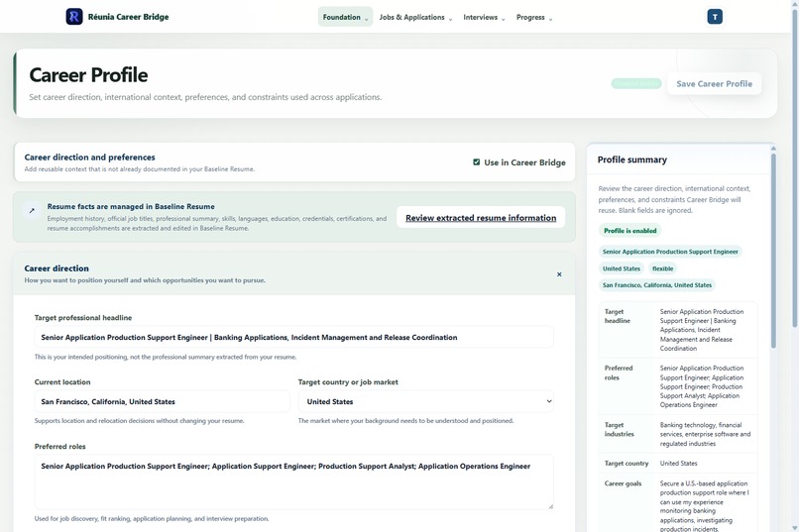Viewport: 799px width, 532px height.
Task: Click the Career goals row label
Action: [623, 483]
